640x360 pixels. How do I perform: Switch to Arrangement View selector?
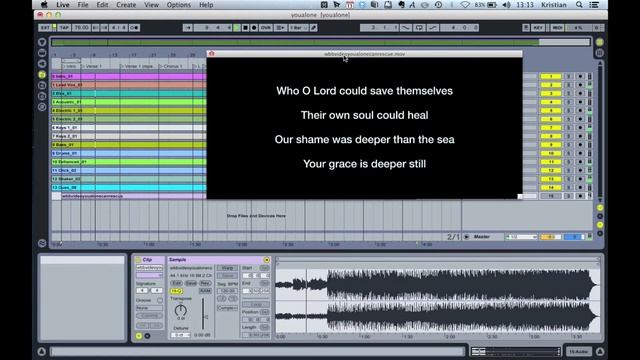click(x=600, y=42)
